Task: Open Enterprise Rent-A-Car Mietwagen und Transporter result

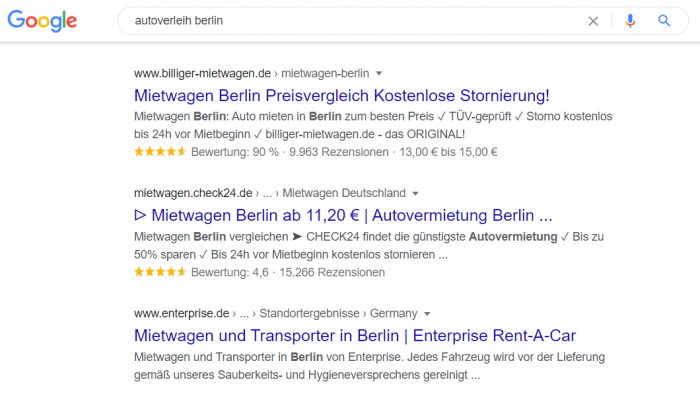Action: tap(355, 336)
